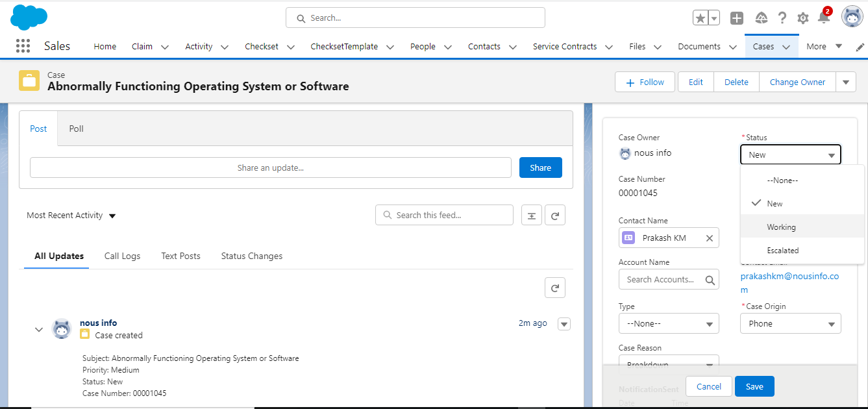Click the pencil icon to edit navigation
The width and height of the screenshot is (868, 409).
click(x=860, y=47)
